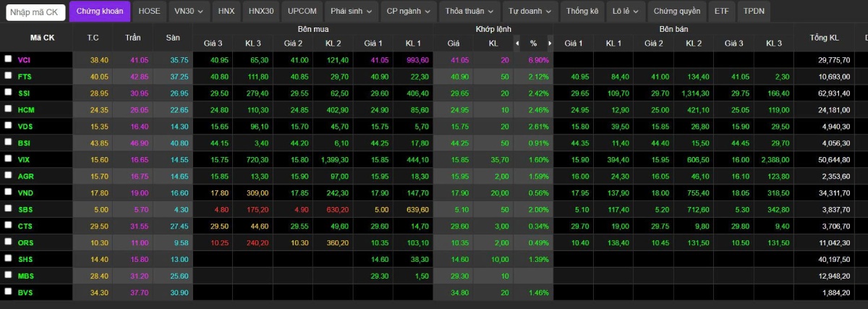Select the TPDN tab
This screenshot has height=309, width=868.
[754, 11]
